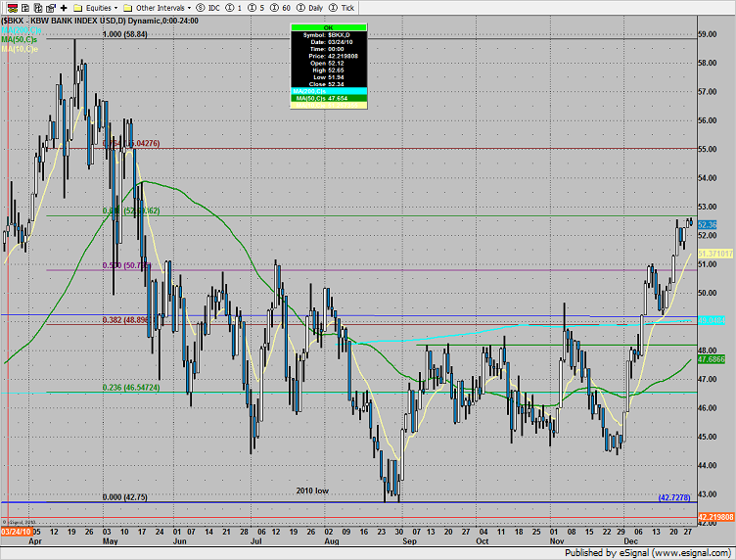This screenshot has width=736, height=560.
Task: Click the orange 42.219808 cursor price tag
Action: coord(715,517)
